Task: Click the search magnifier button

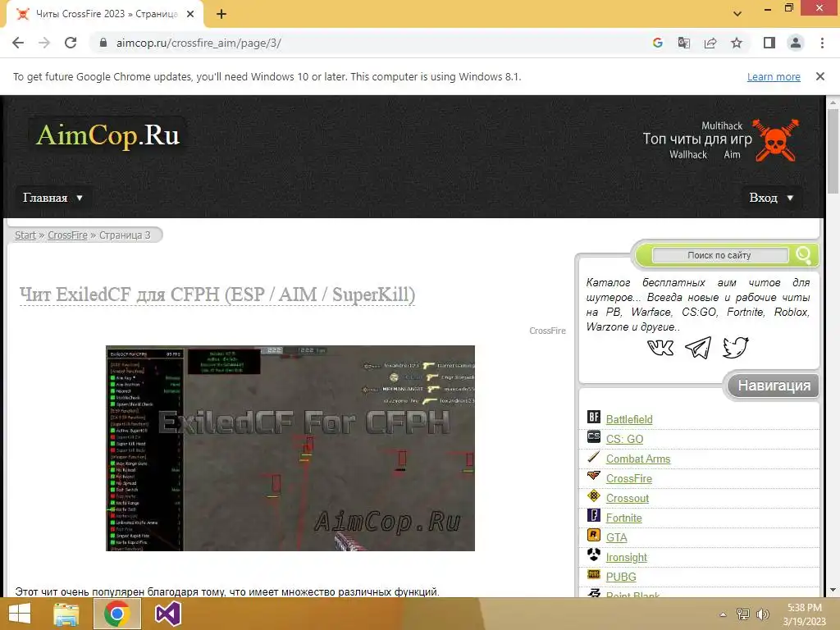Action: click(x=803, y=254)
